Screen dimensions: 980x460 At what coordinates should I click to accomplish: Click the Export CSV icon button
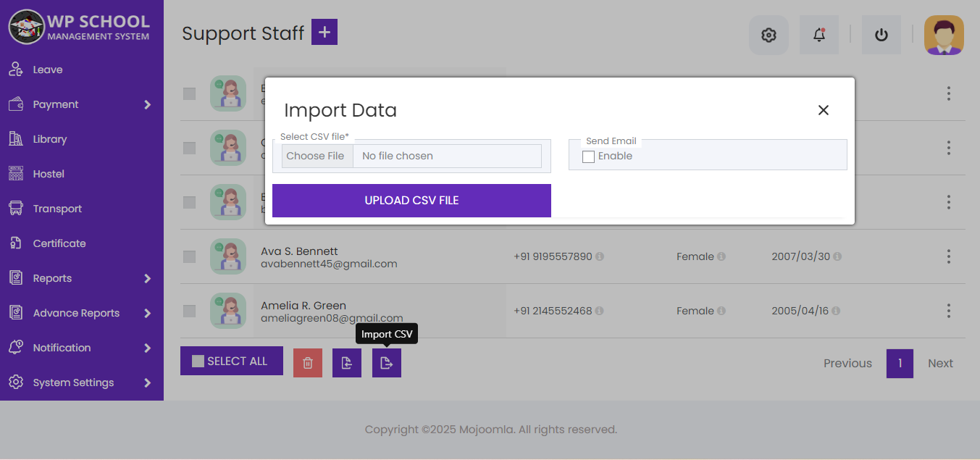click(347, 363)
